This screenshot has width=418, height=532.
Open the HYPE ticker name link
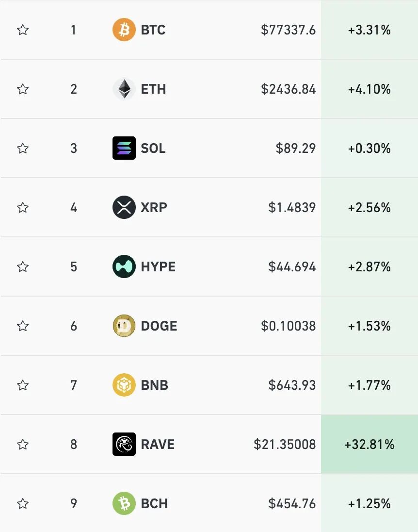(x=158, y=267)
